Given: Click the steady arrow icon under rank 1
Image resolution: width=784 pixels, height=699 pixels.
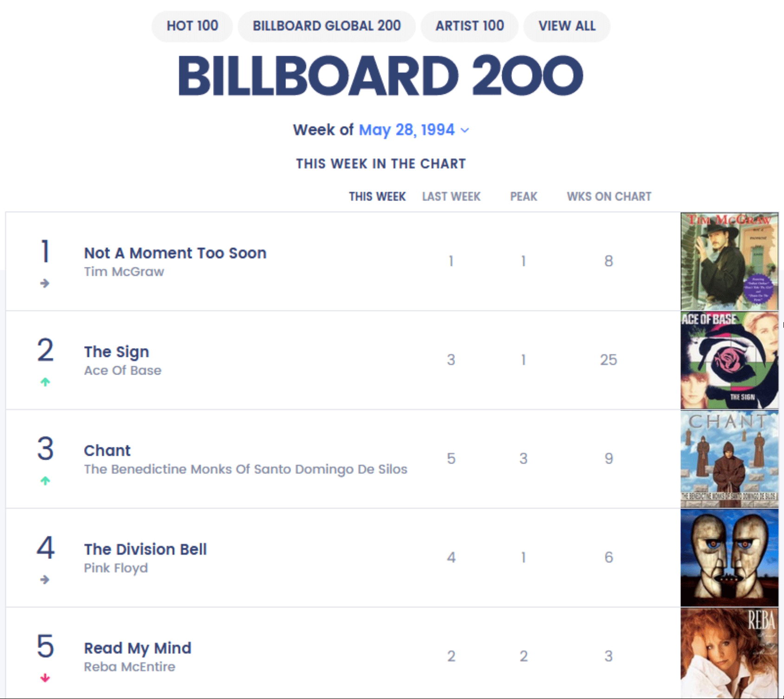Looking at the screenshot, I should pyautogui.click(x=45, y=283).
